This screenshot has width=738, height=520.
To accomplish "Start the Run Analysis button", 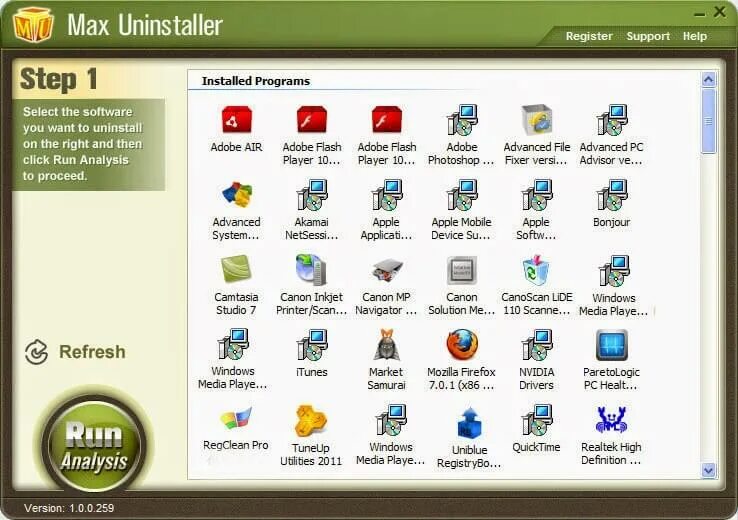I will pos(94,445).
